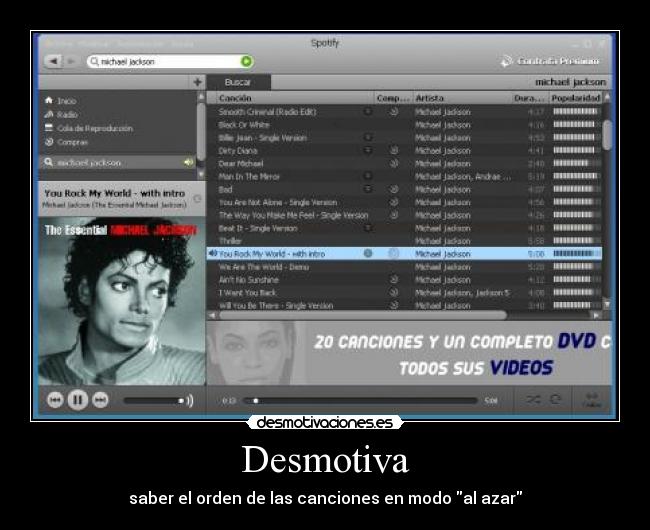Open Inicio in the sidebar
650x530 pixels.
(67, 101)
